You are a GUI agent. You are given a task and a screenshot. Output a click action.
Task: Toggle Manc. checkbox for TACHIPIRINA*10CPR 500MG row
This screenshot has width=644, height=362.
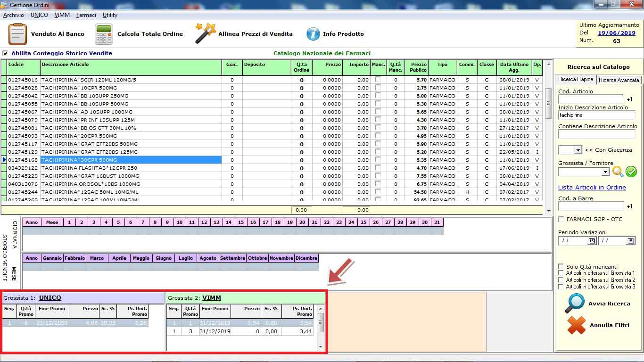point(378,88)
